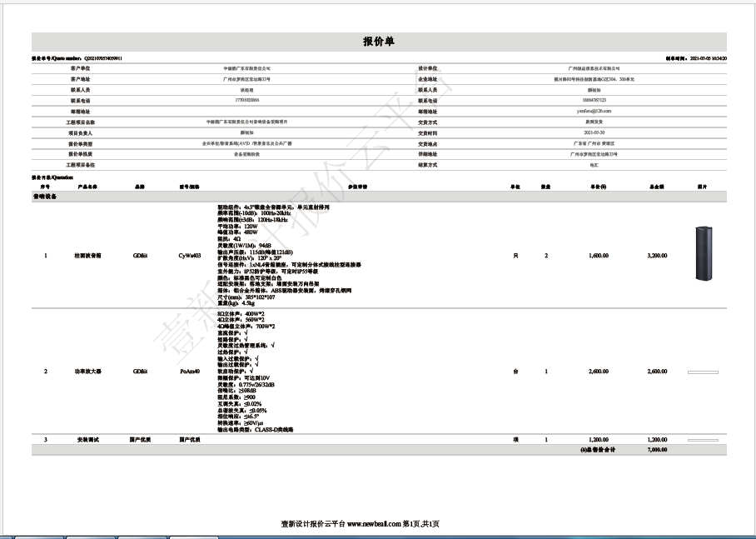The image size is (756, 539).
Task: Click the 结算方式 label
Action: pos(428,165)
